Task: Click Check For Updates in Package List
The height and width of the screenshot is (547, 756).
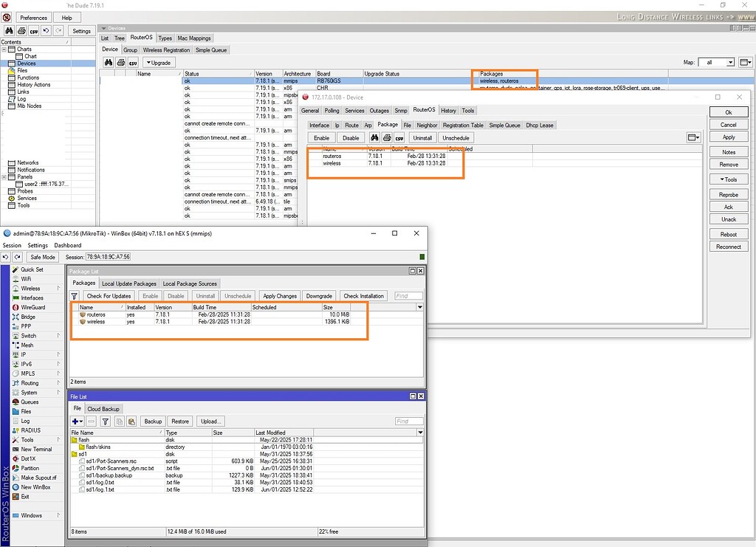Action: [x=111, y=295]
